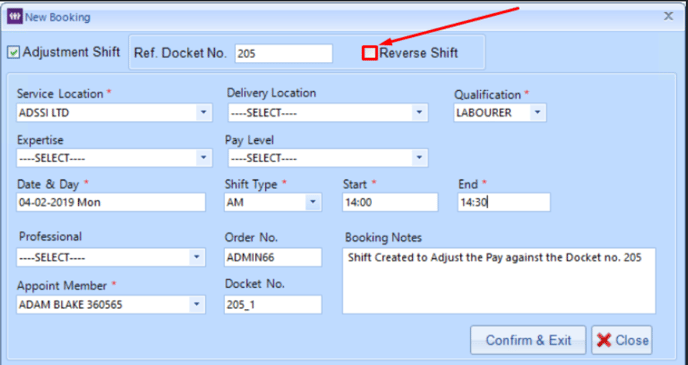Open the Appoint Member dropdown
688x365 pixels.
click(196, 304)
